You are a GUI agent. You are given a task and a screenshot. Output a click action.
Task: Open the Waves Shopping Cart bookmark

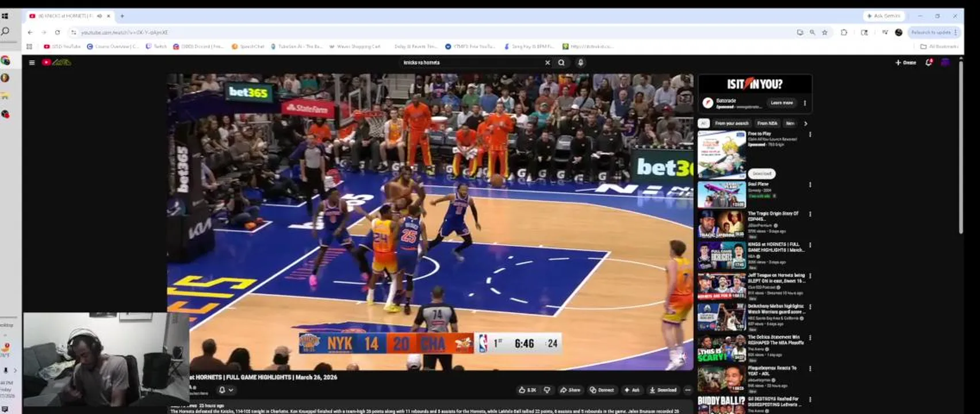(354, 47)
